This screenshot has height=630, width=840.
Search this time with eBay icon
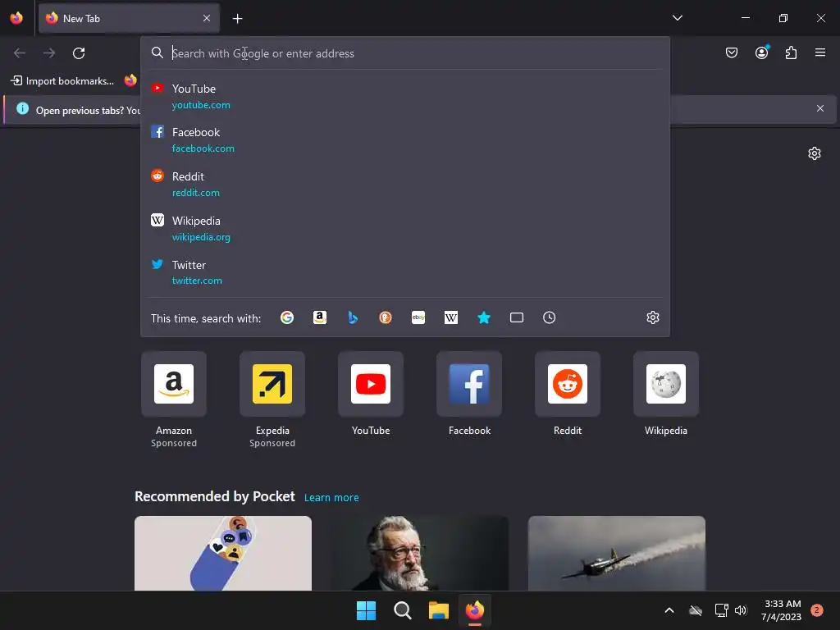coord(418,317)
